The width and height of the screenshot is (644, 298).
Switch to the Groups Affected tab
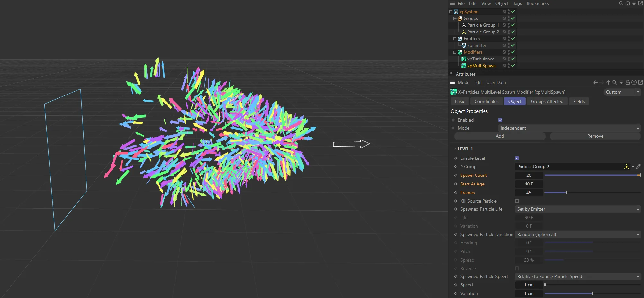[547, 101]
